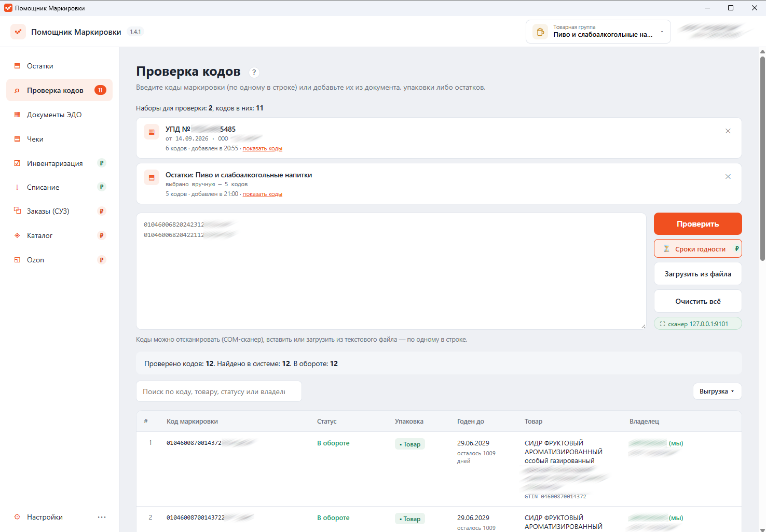Remove the УПД document set with X
Screen dimensions: 766x532
click(x=728, y=131)
